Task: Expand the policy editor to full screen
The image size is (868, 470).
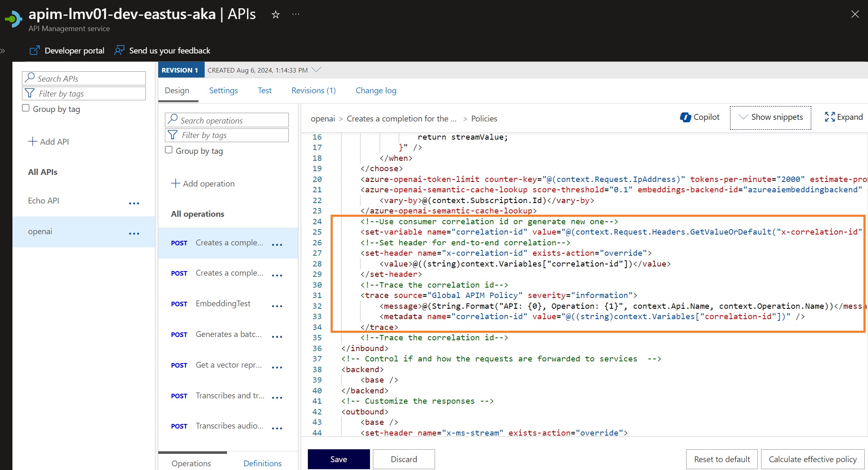Action: click(844, 117)
